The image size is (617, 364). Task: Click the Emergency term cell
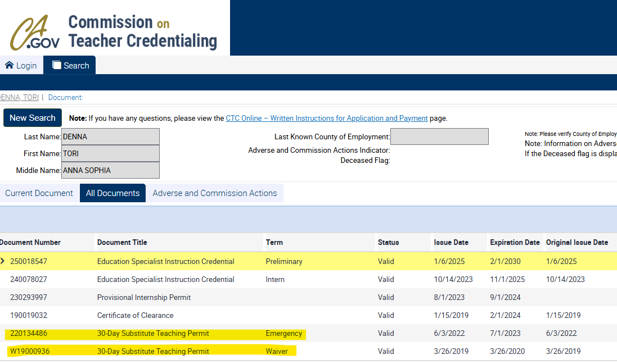point(283,333)
